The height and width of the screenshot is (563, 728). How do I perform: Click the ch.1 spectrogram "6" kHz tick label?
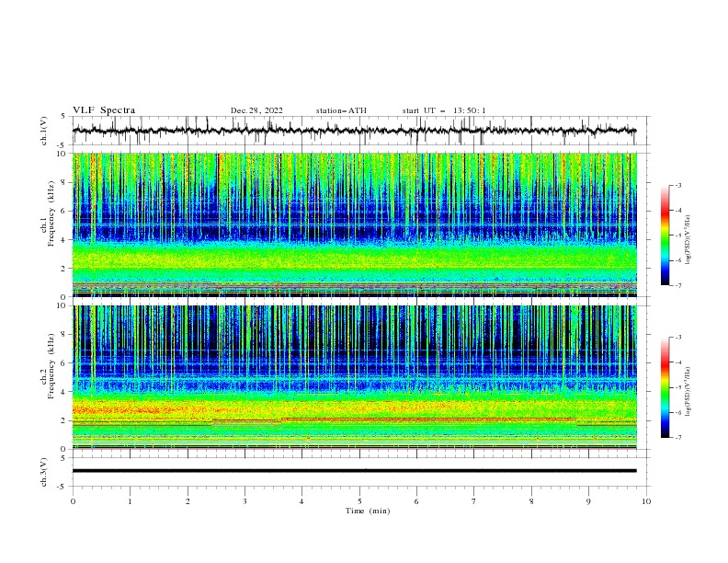pyautogui.click(x=64, y=211)
